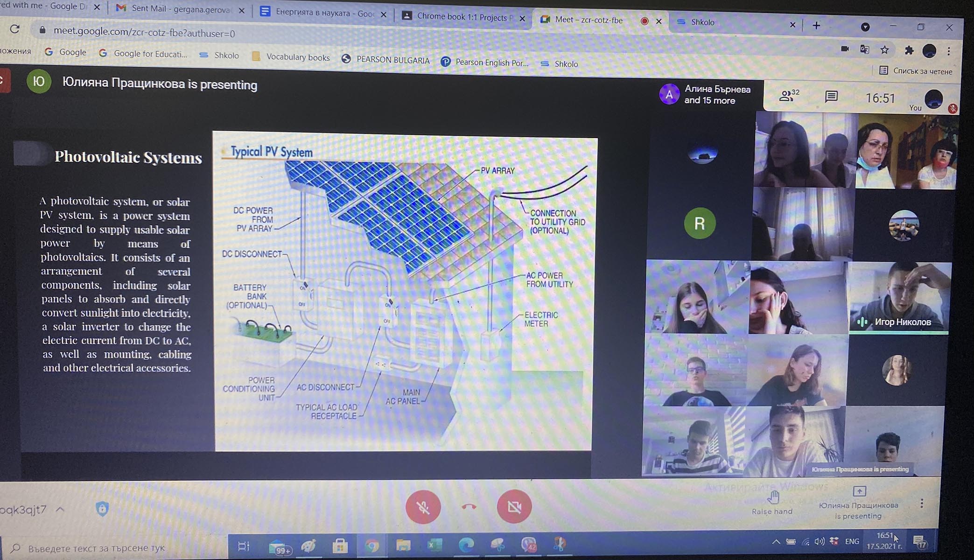Show hidden system tray icons

pos(776,542)
